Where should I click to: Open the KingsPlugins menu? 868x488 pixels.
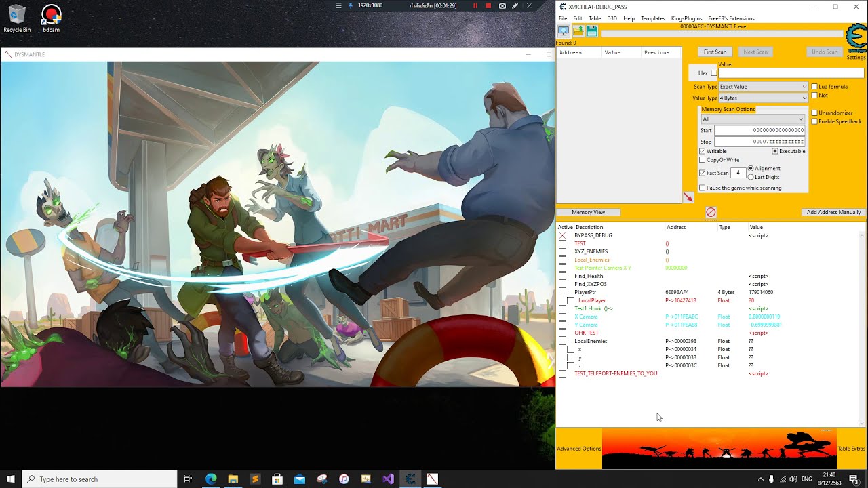(687, 18)
